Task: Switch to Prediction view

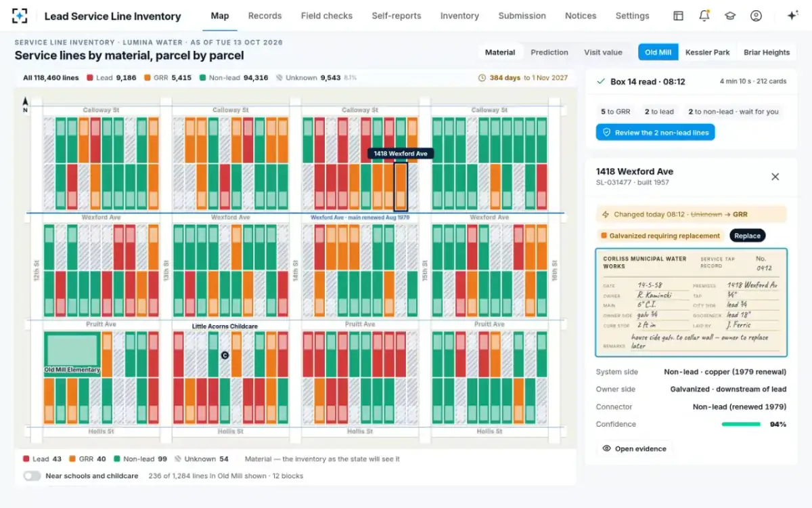Action: [x=549, y=52]
